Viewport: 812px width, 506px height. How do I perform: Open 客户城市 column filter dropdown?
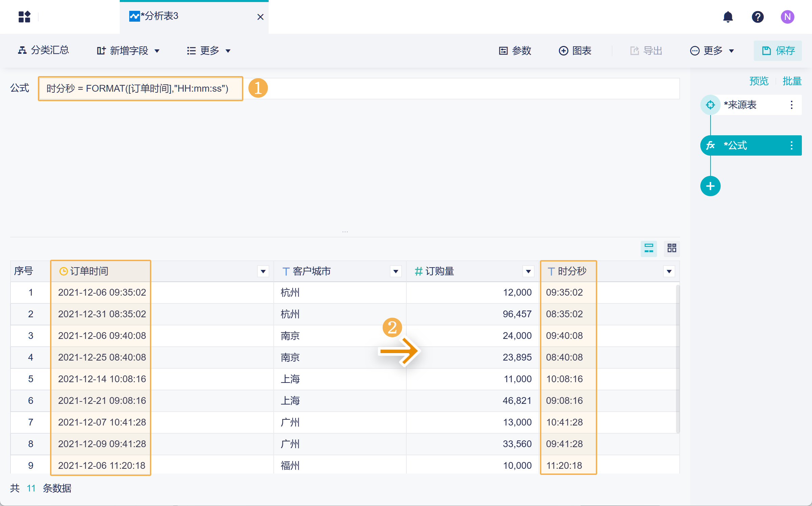(x=396, y=271)
